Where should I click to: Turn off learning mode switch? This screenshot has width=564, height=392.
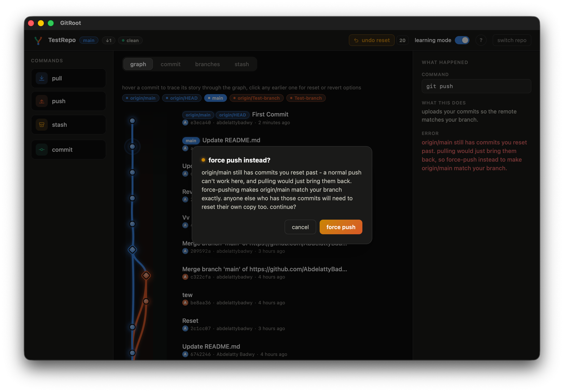pos(462,40)
